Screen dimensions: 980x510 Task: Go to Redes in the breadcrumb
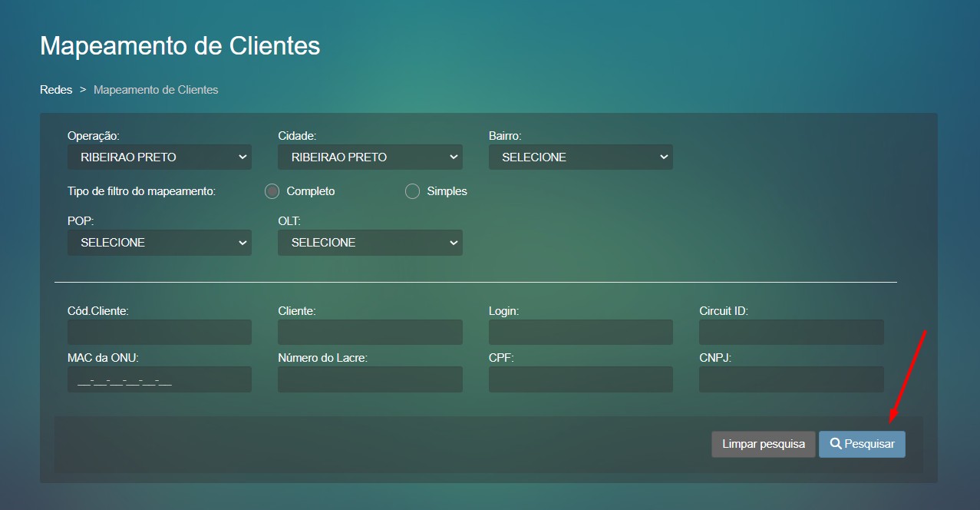tap(56, 90)
